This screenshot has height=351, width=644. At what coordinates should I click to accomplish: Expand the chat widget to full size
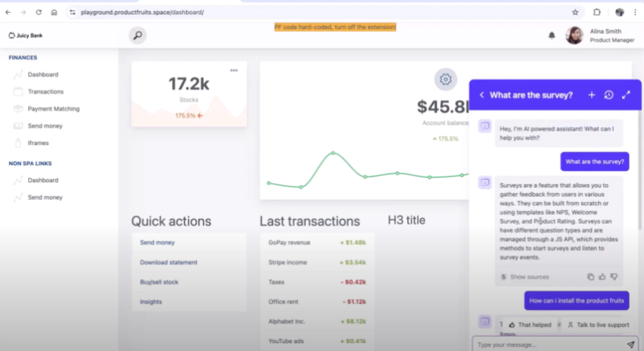coord(626,95)
